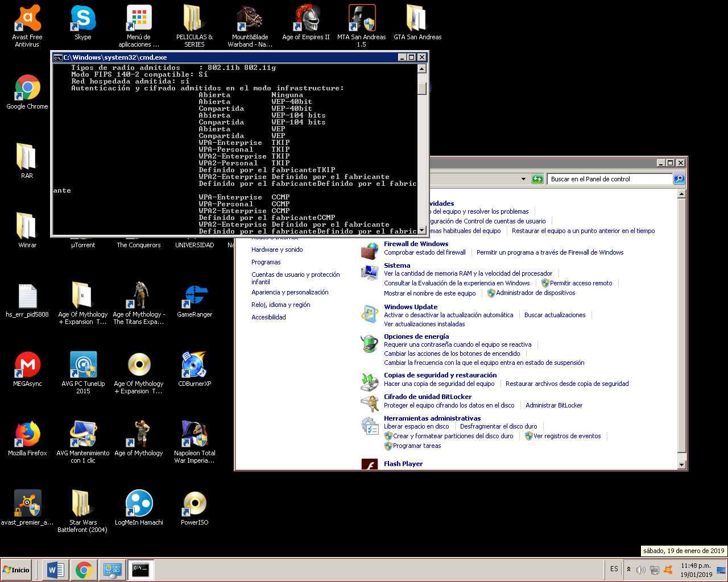
Task: Click the Word icon in the taskbar
Action: (x=56, y=569)
